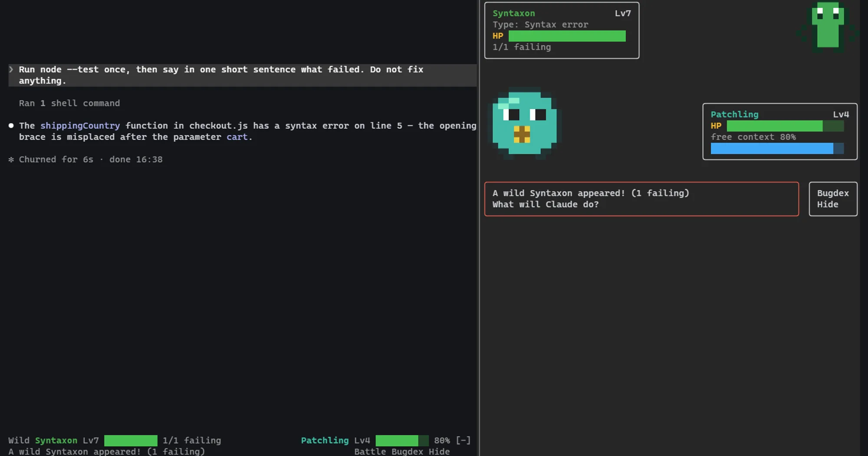The height and width of the screenshot is (456, 868).
Task: Click the asterisk icon before Churned
Action: (x=11, y=159)
